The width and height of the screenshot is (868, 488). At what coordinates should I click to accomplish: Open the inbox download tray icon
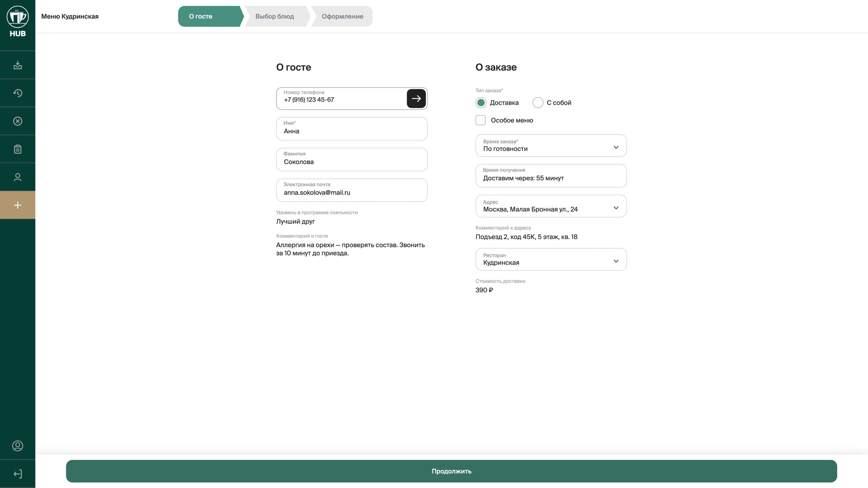point(18,65)
